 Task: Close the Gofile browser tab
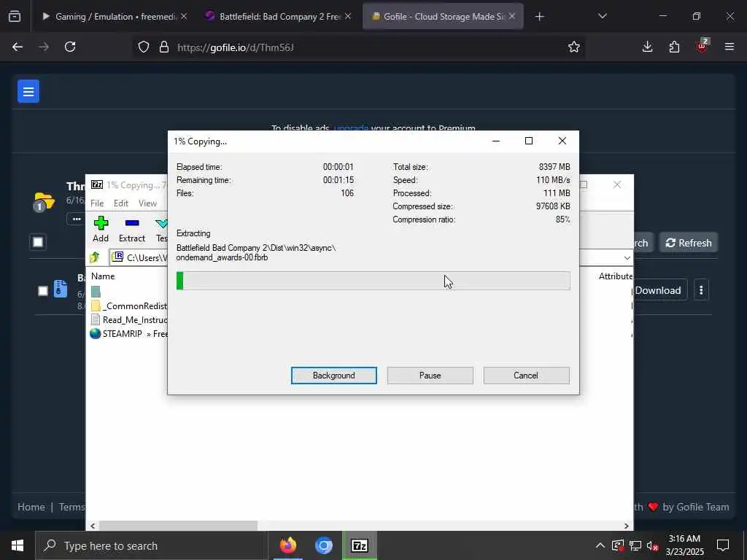[511, 17]
